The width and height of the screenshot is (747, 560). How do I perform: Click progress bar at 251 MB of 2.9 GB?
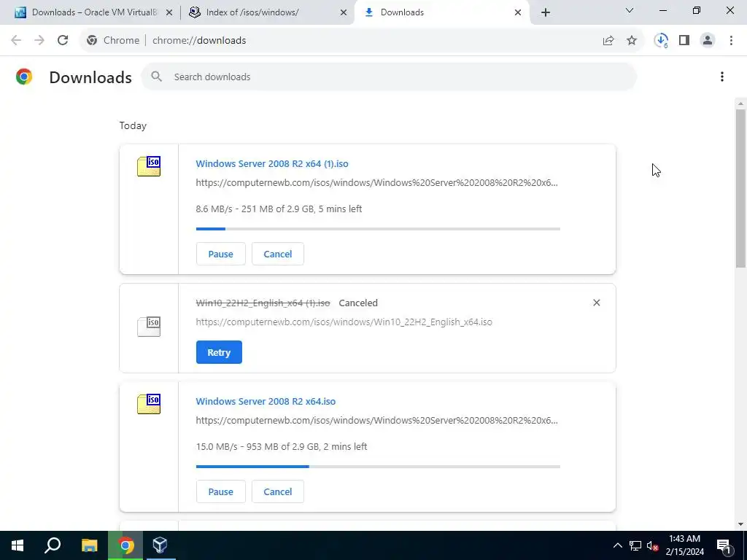click(379, 229)
